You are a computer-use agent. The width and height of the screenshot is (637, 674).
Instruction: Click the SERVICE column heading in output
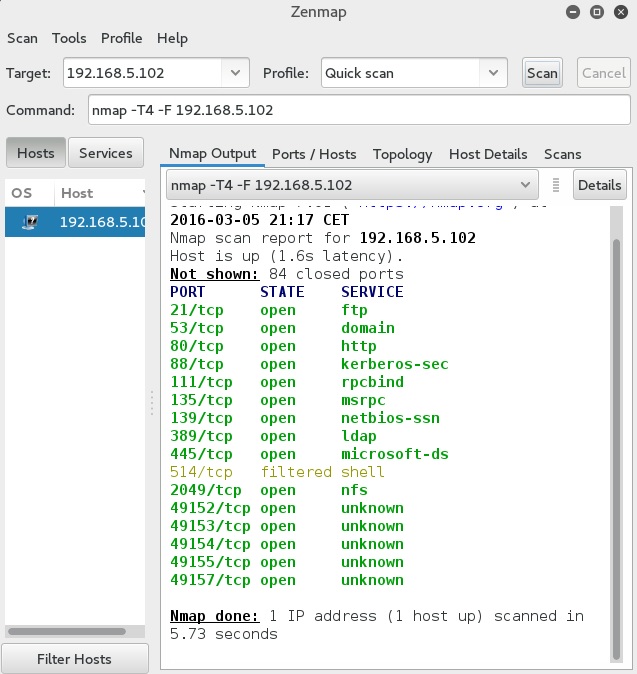372,292
